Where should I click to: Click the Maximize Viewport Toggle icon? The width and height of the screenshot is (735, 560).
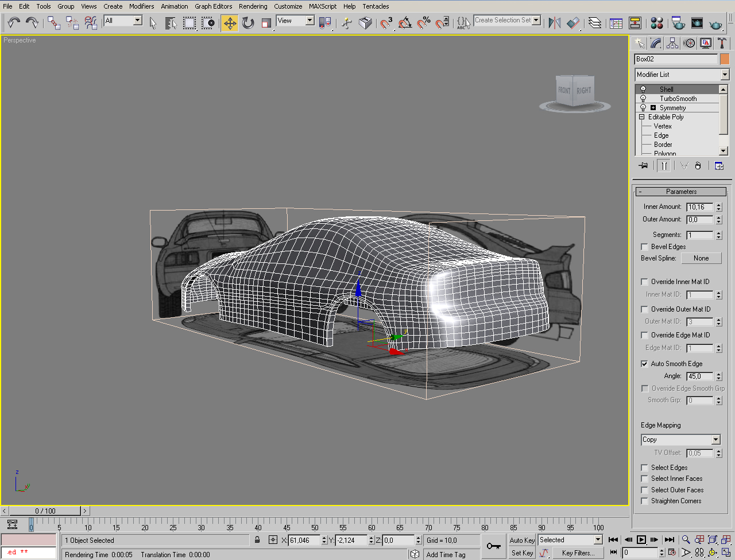tap(726, 553)
